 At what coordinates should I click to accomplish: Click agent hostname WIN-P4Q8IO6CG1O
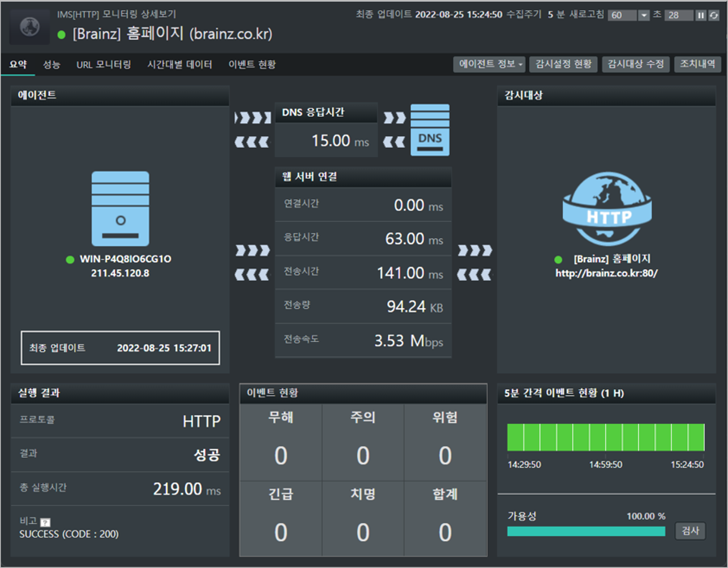[126, 259]
